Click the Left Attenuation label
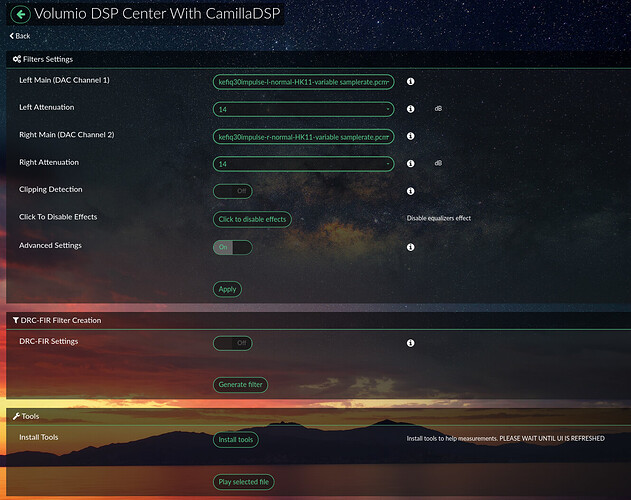This screenshot has width=631, height=500. click(x=47, y=107)
